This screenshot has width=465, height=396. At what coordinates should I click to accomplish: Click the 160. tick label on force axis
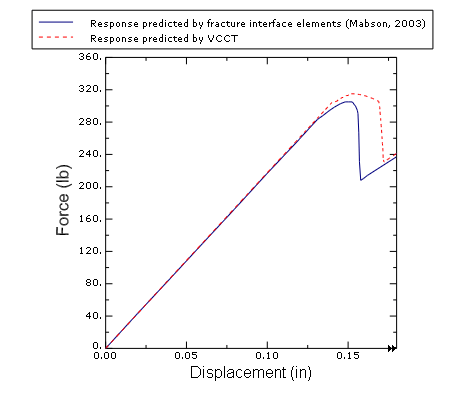pyautogui.click(x=90, y=219)
